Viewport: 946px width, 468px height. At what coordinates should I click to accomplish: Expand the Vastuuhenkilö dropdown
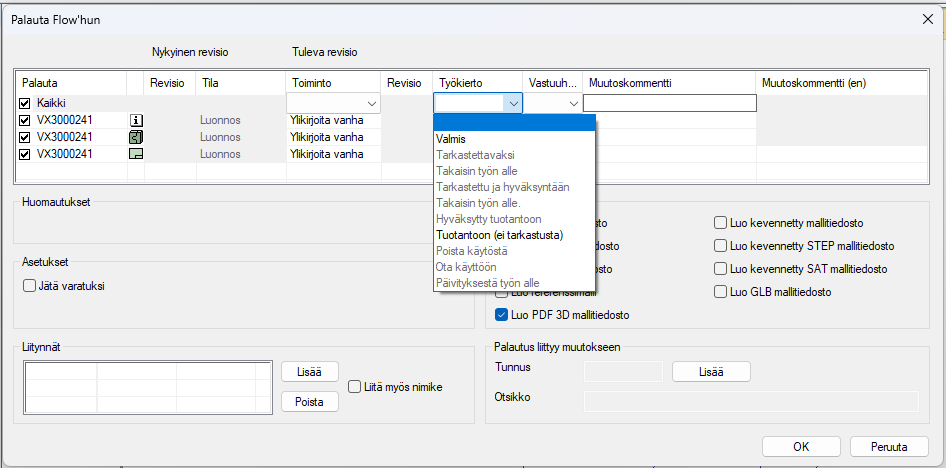tap(573, 103)
